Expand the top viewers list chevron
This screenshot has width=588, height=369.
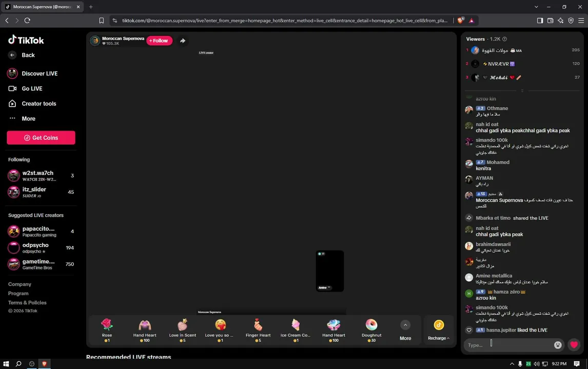coord(522,90)
